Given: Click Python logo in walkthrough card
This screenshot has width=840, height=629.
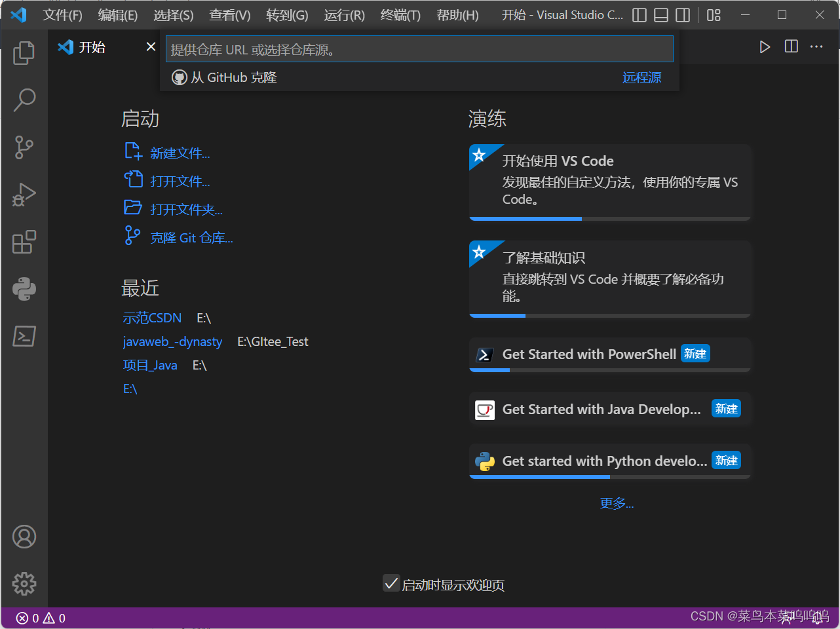Looking at the screenshot, I should click(485, 461).
